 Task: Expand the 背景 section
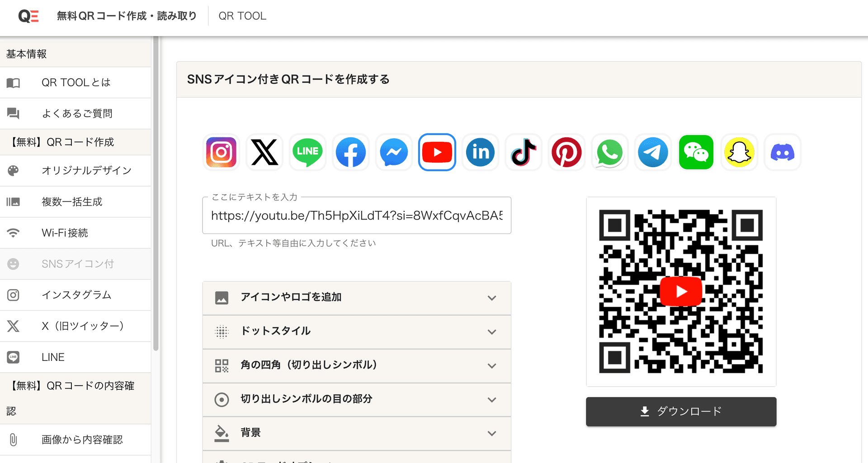pyautogui.click(x=357, y=433)
